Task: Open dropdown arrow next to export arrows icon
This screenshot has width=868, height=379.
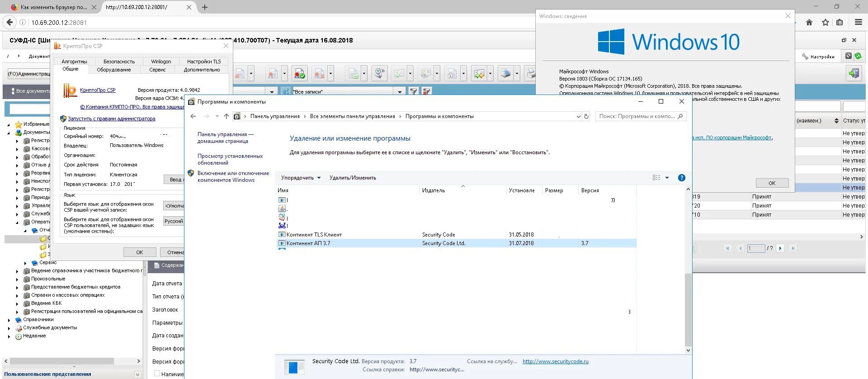Action: click(x=490, y=74)
